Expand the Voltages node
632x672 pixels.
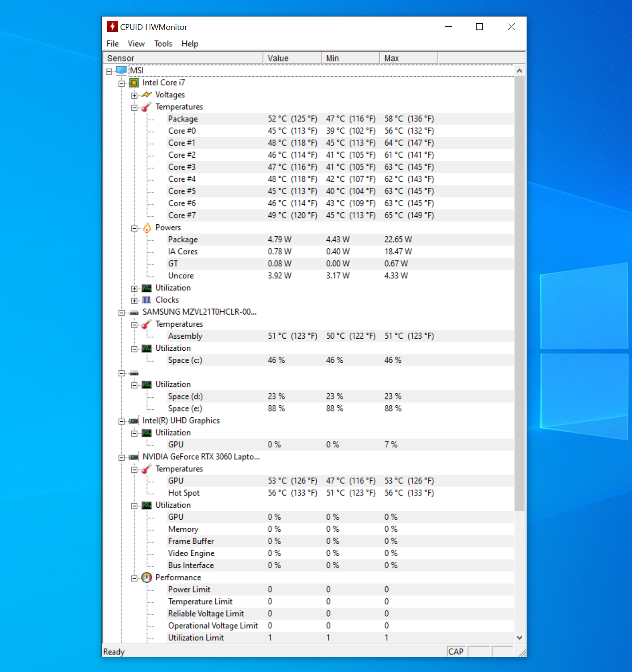(134, 95)
